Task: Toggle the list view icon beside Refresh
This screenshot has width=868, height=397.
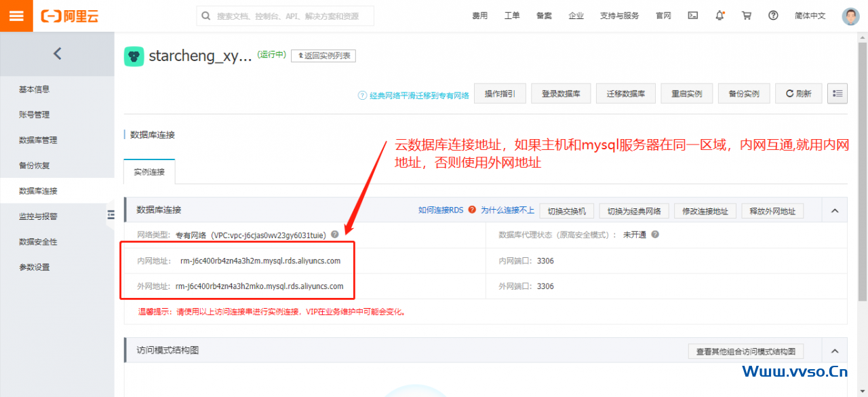Action: 837,94
